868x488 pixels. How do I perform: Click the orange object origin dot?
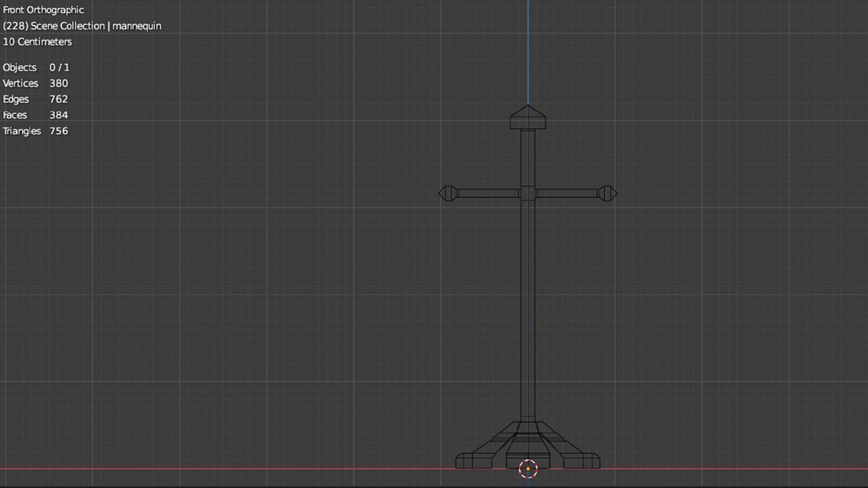point(528,469)
